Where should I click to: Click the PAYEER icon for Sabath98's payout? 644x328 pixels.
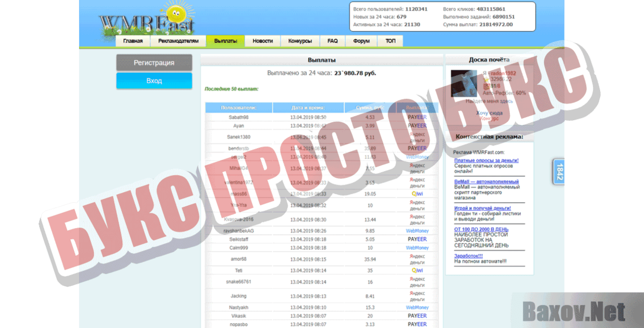click(417, 118)
